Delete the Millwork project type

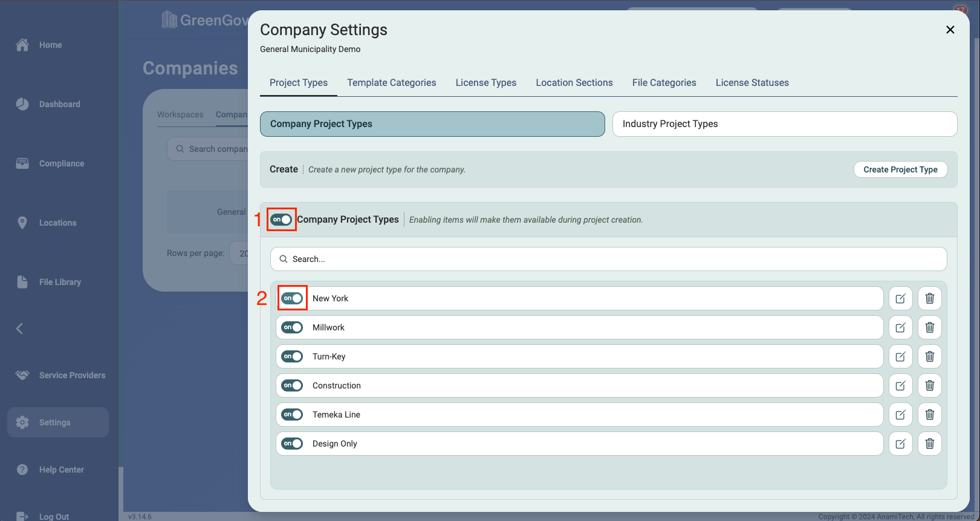[x=930, y=327]
